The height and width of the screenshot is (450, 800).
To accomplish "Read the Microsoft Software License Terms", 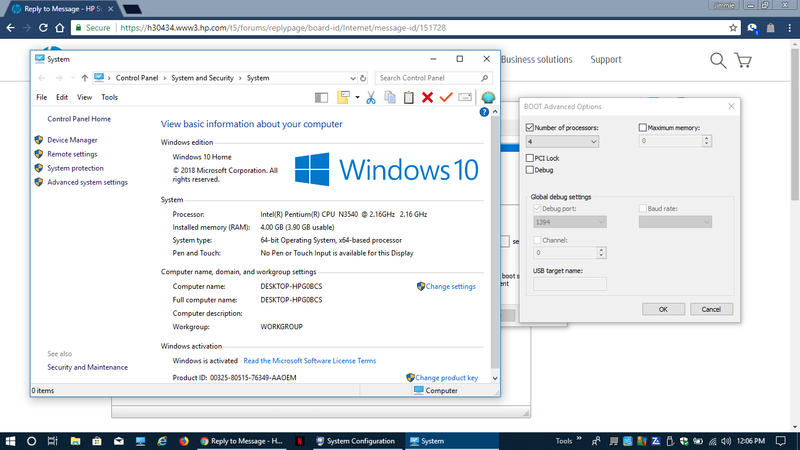I will pyautogui.click(x=310, y=361).
